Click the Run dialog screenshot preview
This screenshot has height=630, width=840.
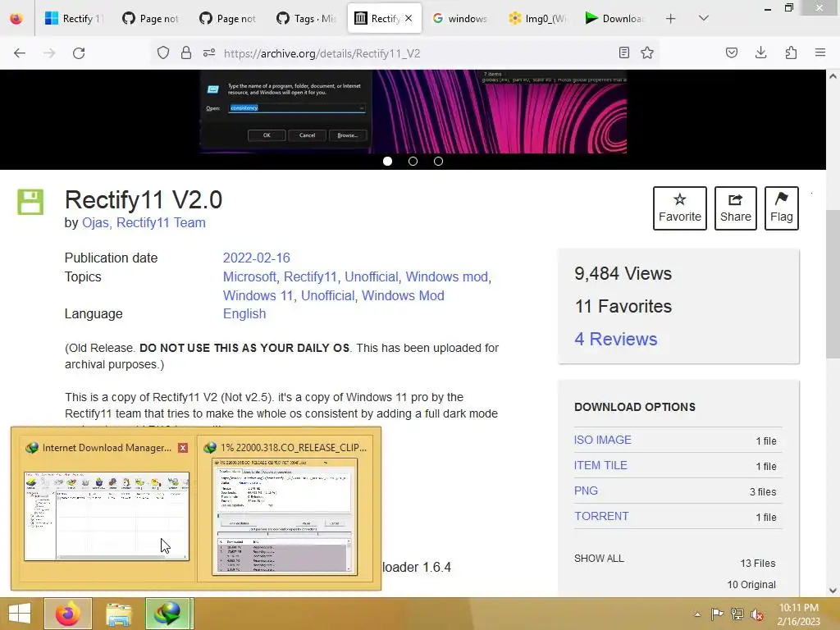click(413, 112)
